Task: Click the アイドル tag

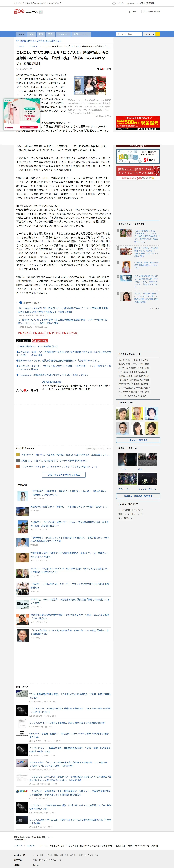Action: [54, 333]
